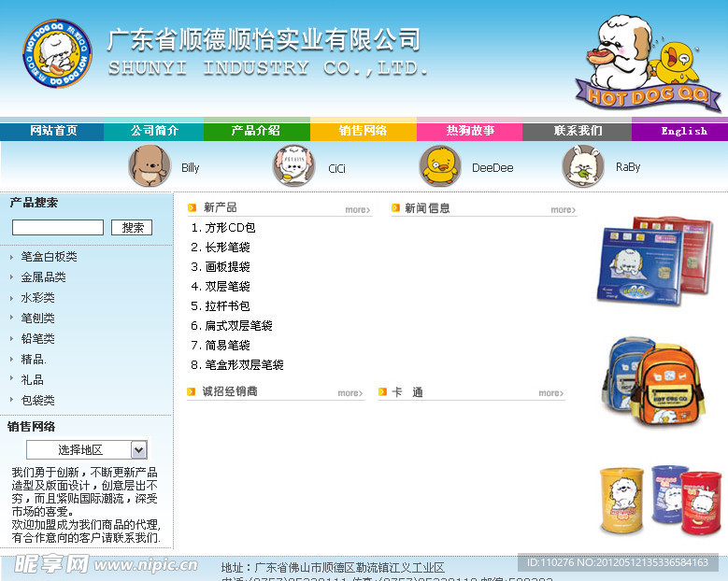
Task: Switch to the English nav tab
Action: 684,131
